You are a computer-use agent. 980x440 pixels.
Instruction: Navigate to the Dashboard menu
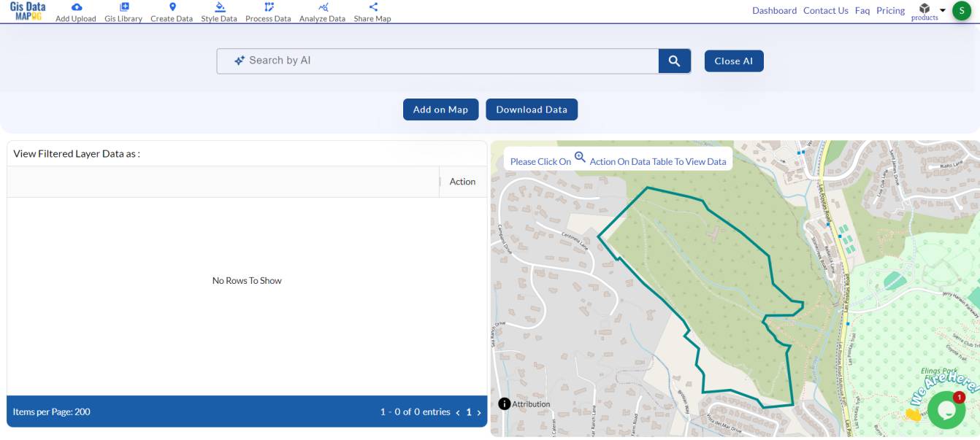pos(774,10)
